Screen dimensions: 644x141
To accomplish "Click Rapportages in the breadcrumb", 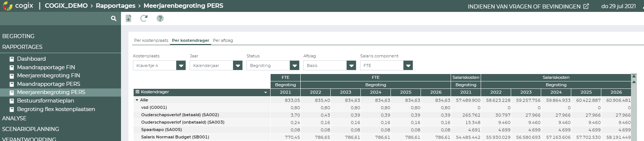I will click(115, 6).
